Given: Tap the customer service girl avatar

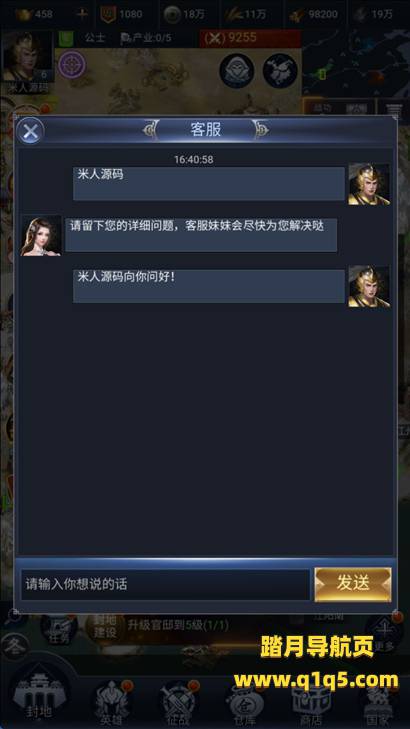Looking at the screenshot, I should click(41, 236).
